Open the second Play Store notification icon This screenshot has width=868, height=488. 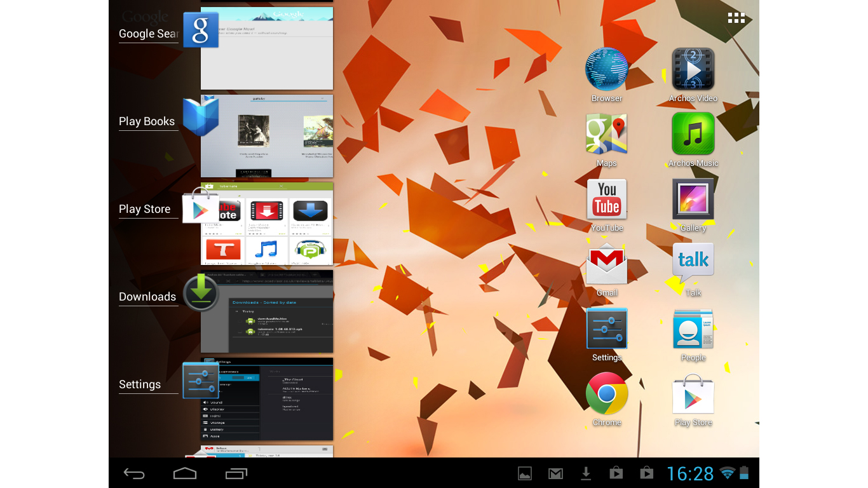(x=647, y=473)
